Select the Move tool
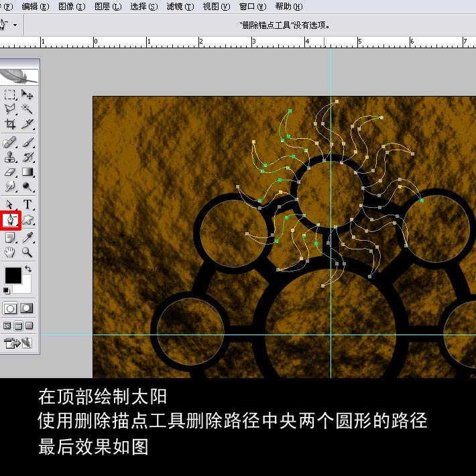This screenshot has height=476, width=476. click(27, 95)
